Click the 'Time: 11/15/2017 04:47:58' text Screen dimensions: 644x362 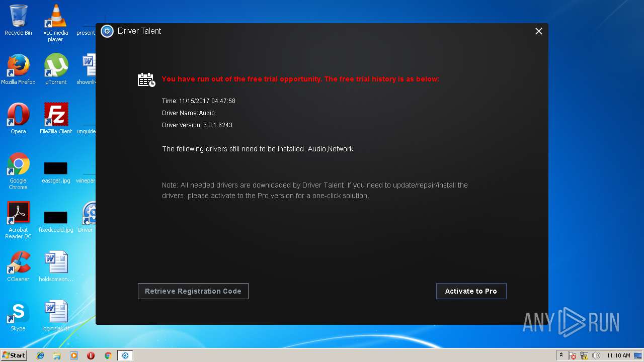click(199, 101)
